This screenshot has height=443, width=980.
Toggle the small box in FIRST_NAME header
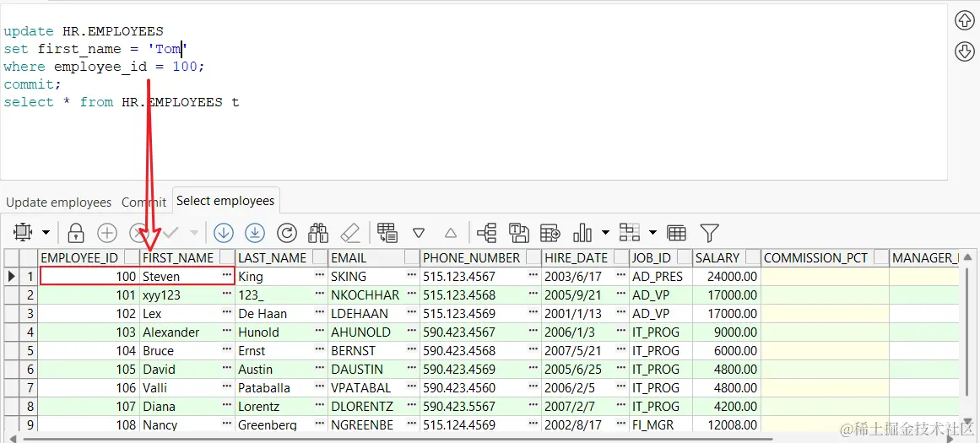pyautogui.click(x=227, y=257)
